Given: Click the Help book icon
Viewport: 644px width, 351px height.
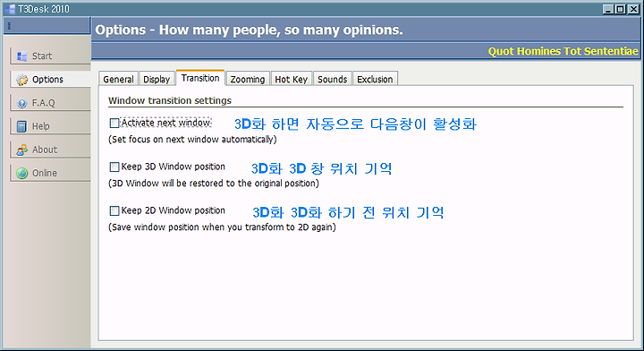Looking at the screenshot, I should (21, 126).
